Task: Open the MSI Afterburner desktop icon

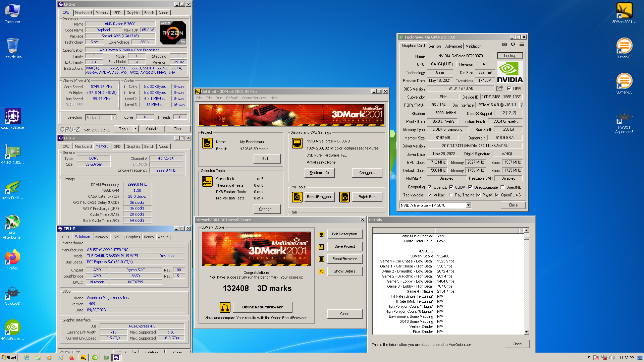Action: coord(12,227)
